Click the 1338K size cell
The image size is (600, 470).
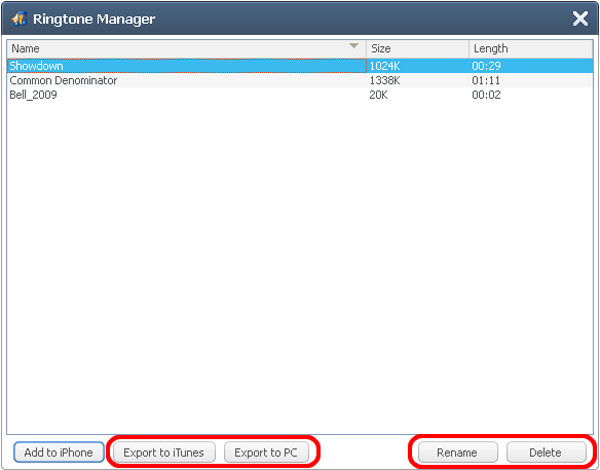point(385,81)
